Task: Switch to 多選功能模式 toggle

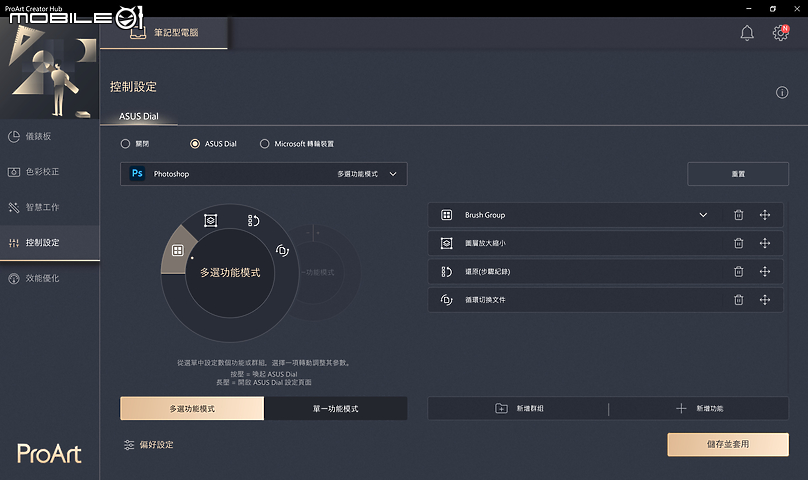Action: [192, 408]
